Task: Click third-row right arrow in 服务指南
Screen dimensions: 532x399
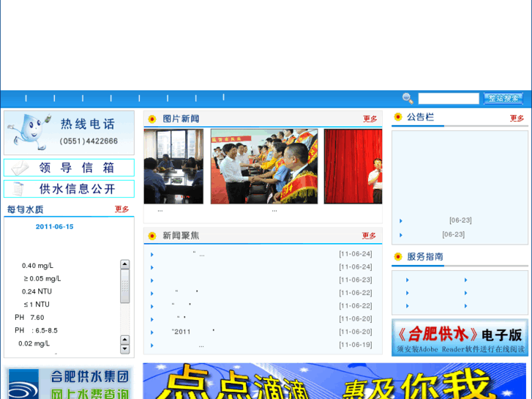Action: pyautogui.click(x=466, y=306)
